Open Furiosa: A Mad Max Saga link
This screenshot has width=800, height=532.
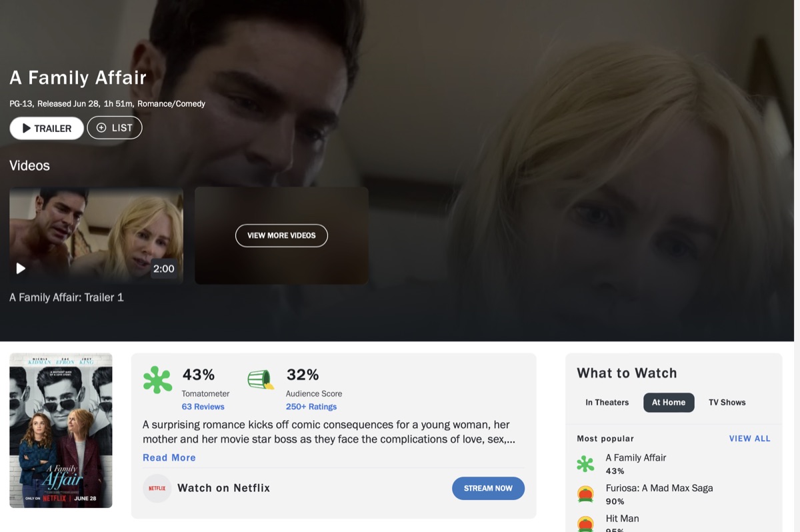pos(659,488)
